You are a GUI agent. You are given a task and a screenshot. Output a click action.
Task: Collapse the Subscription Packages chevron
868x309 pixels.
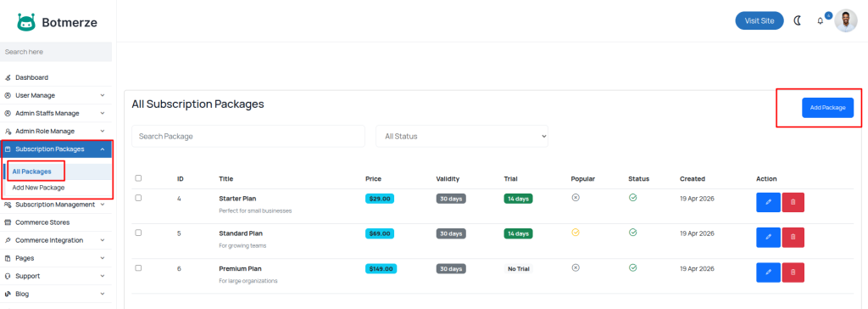[103, 149]
